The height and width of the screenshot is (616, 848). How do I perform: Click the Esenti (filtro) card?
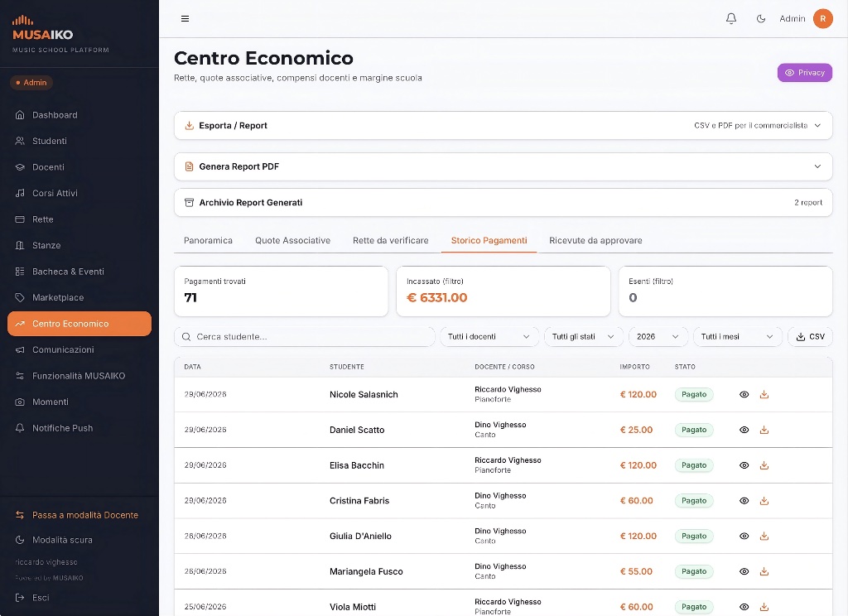point(725,291)
